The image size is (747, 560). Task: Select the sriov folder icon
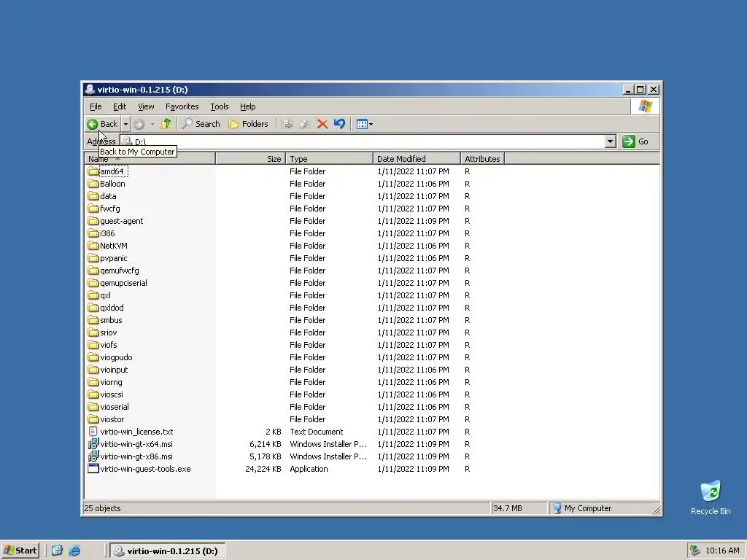click(x=93, y=332)
